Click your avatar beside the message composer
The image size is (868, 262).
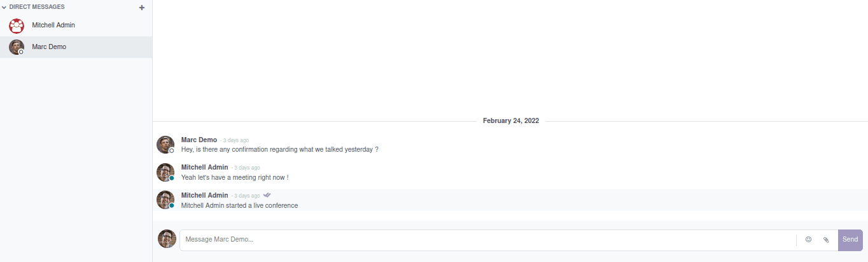coord(167,239)
